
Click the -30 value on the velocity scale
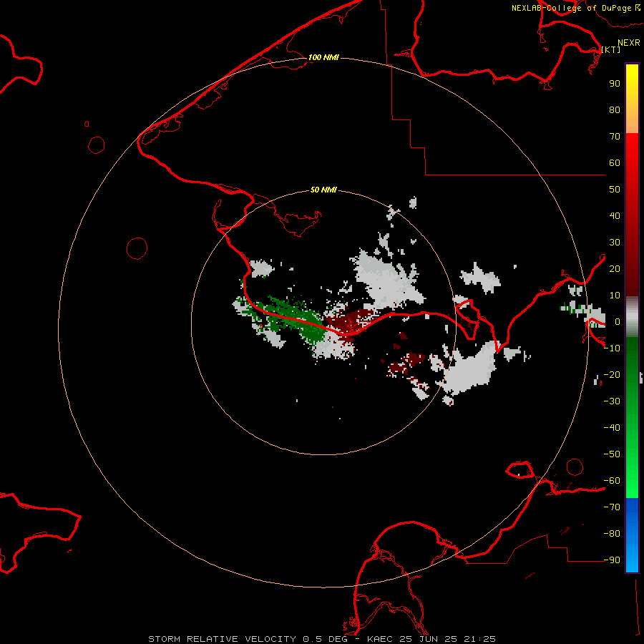[x=612, y=401]
